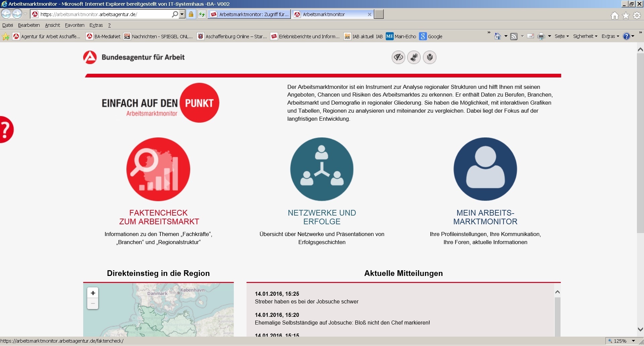Click the refresh page icon

[x=202, y=14]
